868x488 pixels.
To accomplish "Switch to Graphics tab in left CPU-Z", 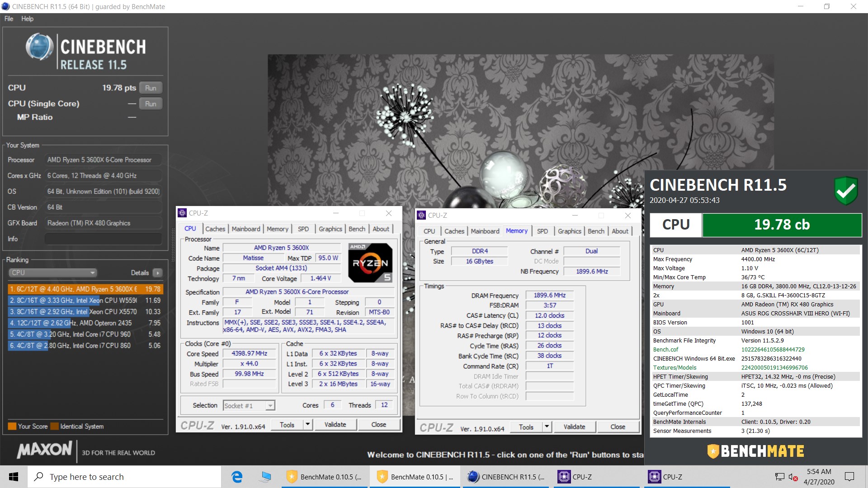I will click(330, 229).
